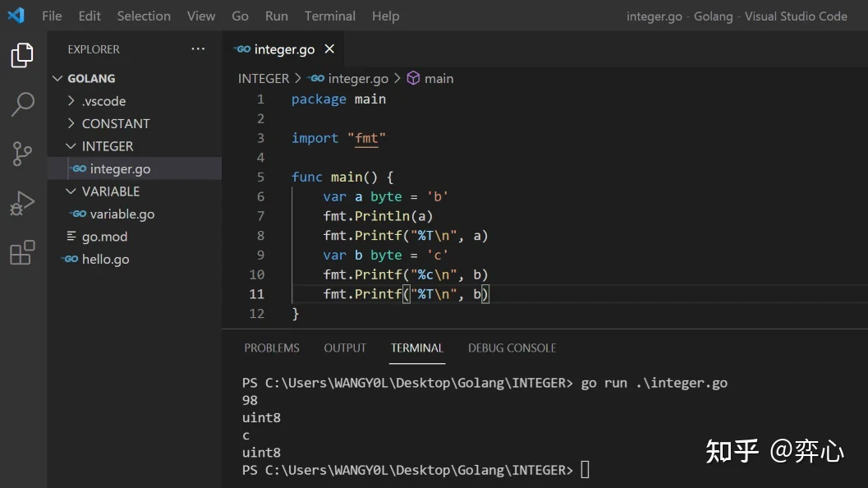Click Go icon next to variable.go

point(78,214)
